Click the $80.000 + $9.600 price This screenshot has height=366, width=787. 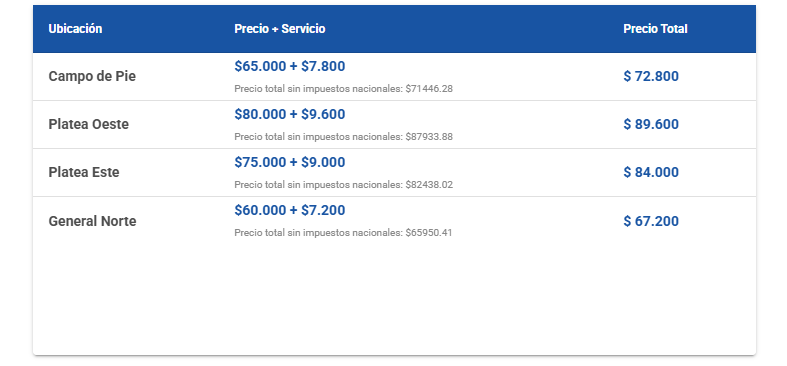(x=290, y=114)
